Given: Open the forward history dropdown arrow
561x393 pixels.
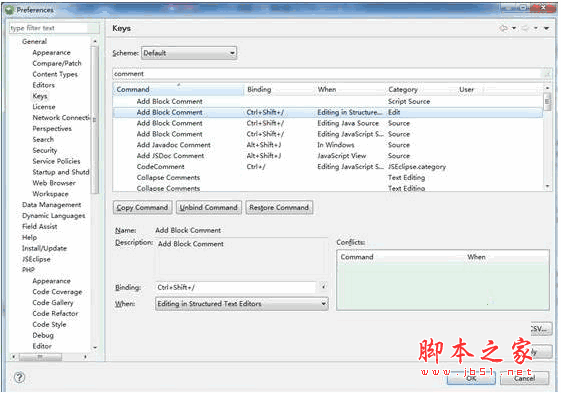Looking at the screenshot, I should pos(536,28).
